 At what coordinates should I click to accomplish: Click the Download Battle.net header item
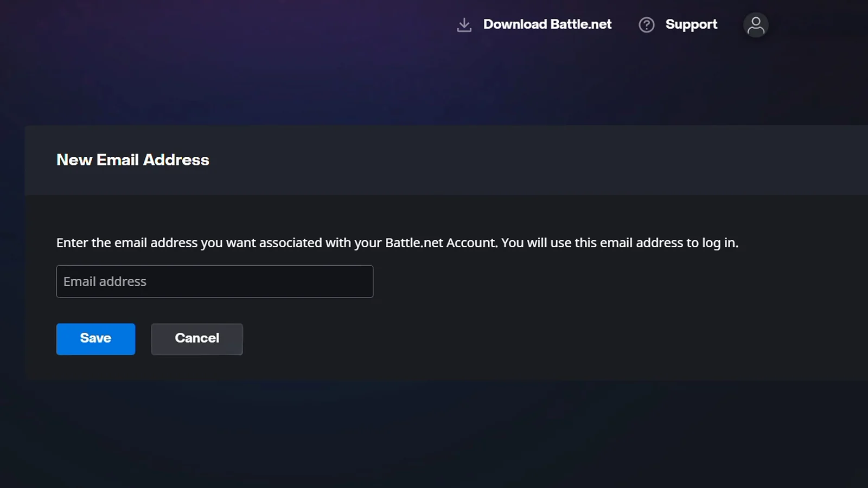(x=547, y=24)
